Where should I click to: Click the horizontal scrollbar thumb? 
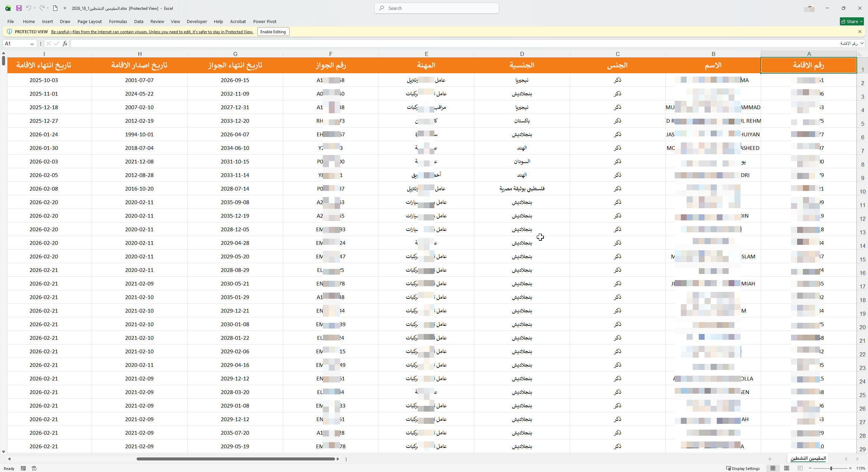pos(236,459)
